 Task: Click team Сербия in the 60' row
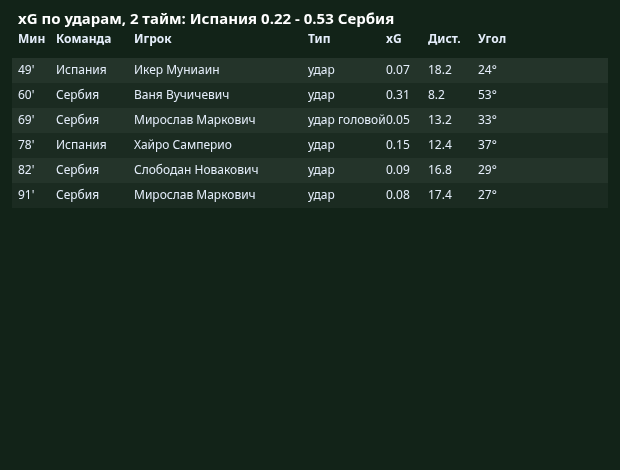[77, 95]
